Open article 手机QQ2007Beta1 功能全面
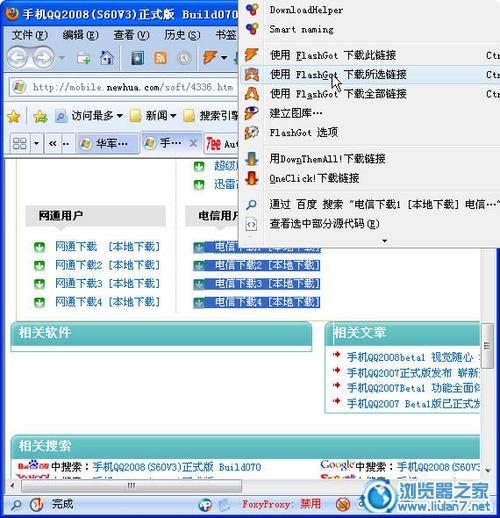The height and width of the screenshot is (518, 500). coord(413,388)
